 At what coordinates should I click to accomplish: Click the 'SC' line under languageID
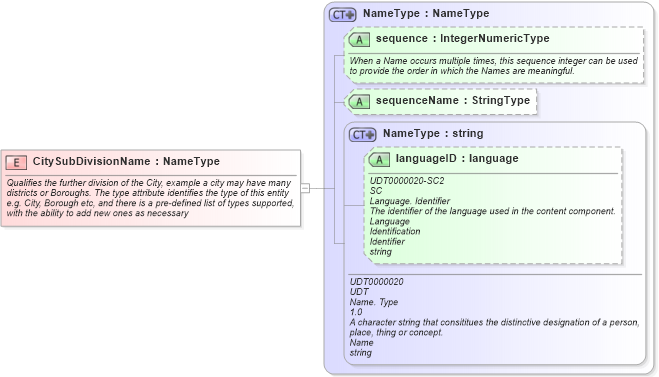[376, 191]
